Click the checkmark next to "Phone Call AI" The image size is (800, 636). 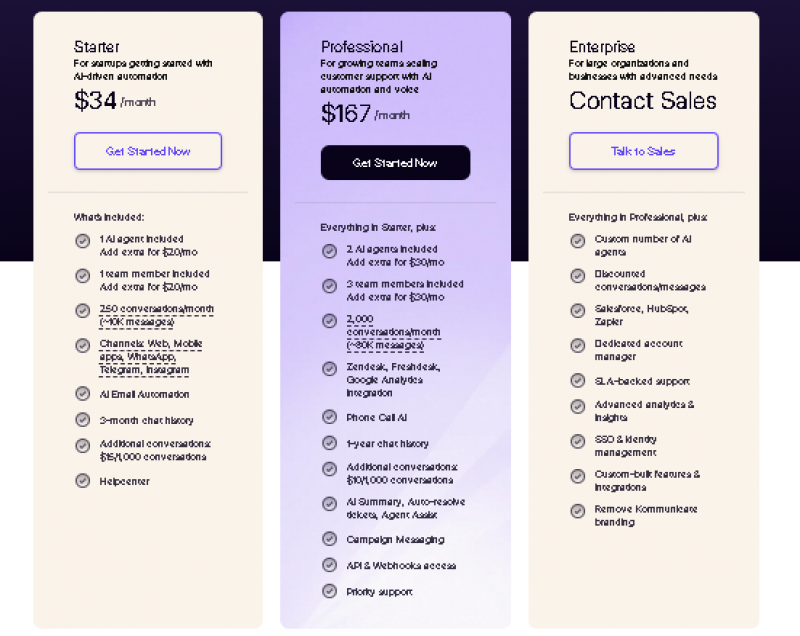pyautogui.click(x=329, y=417)
